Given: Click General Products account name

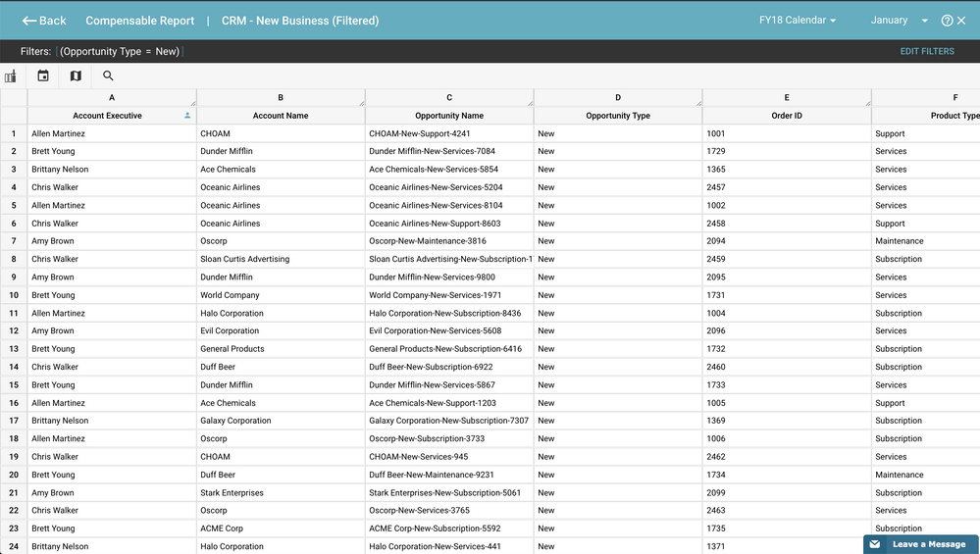Looking at the screenshot, I should [281, 349].
